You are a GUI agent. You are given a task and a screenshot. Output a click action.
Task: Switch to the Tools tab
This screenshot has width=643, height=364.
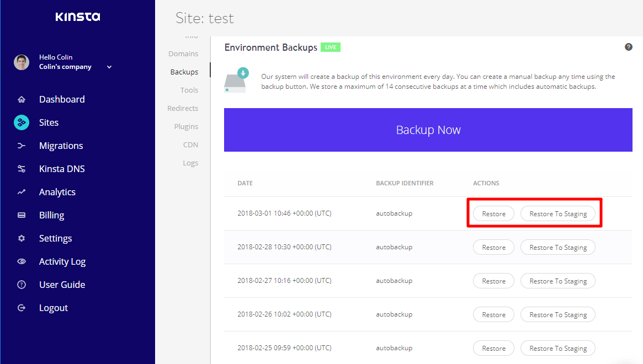point(189,90)
